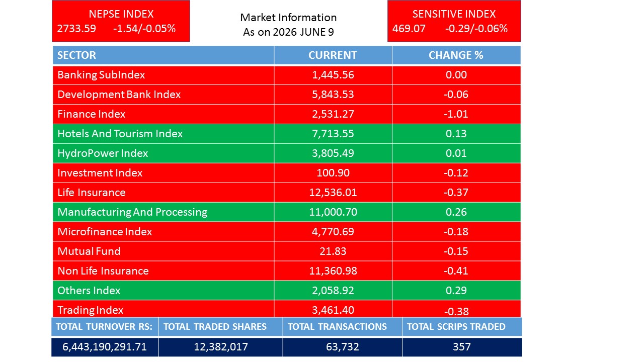644x362 pixels.
Task: Select Life Insurance change value -0.37
Action: tap(456, 193)
